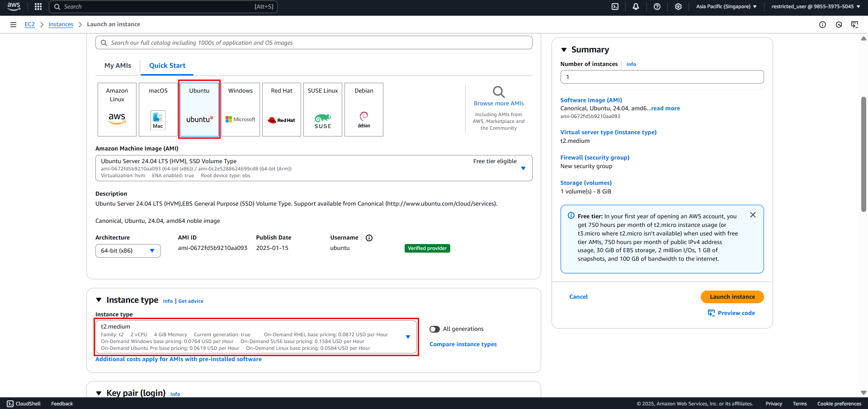
Task: Switch to the My AMIs tab
Action: 118,66
